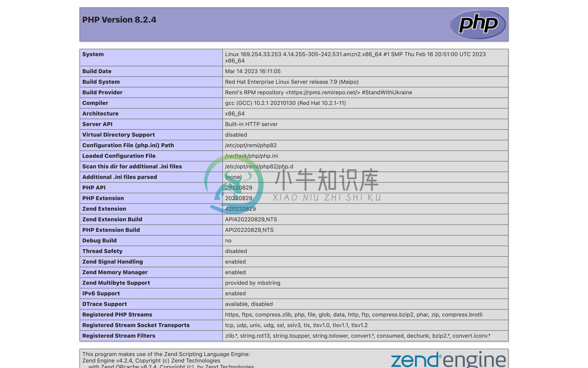Screen dimensions: 588x368
Task: Click the Server API label
Action: [x=97, y=124]
